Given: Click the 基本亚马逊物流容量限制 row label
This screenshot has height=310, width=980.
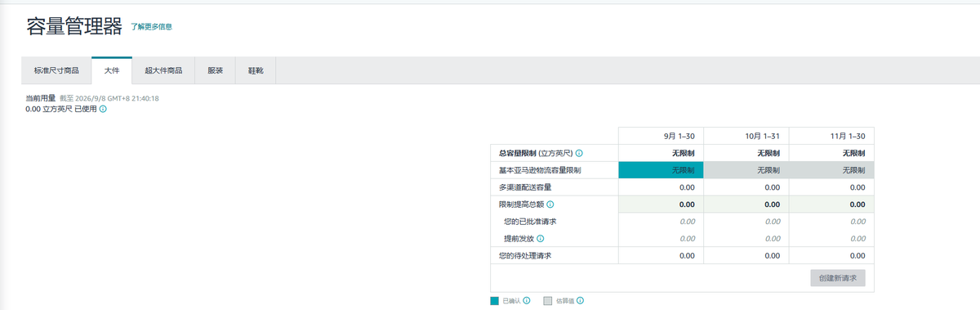Looking at the screenshot, I should click(540, 170).
